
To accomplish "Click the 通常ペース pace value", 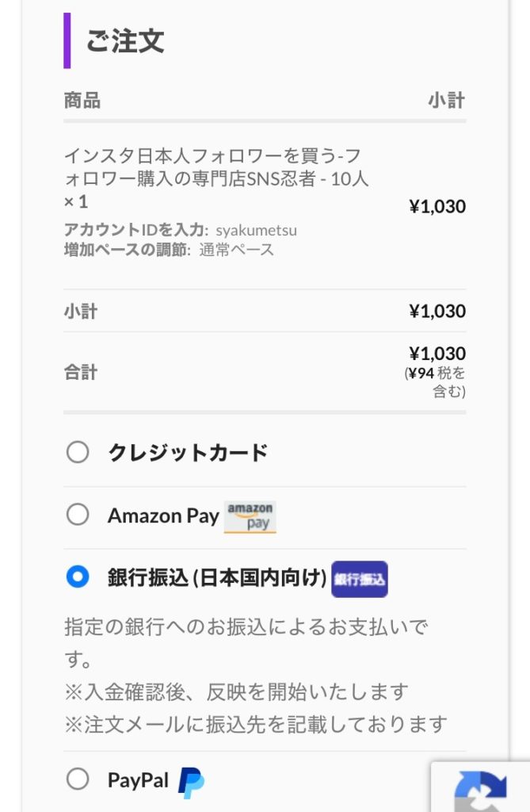I will pyautogui.click(x=236, y=250).
